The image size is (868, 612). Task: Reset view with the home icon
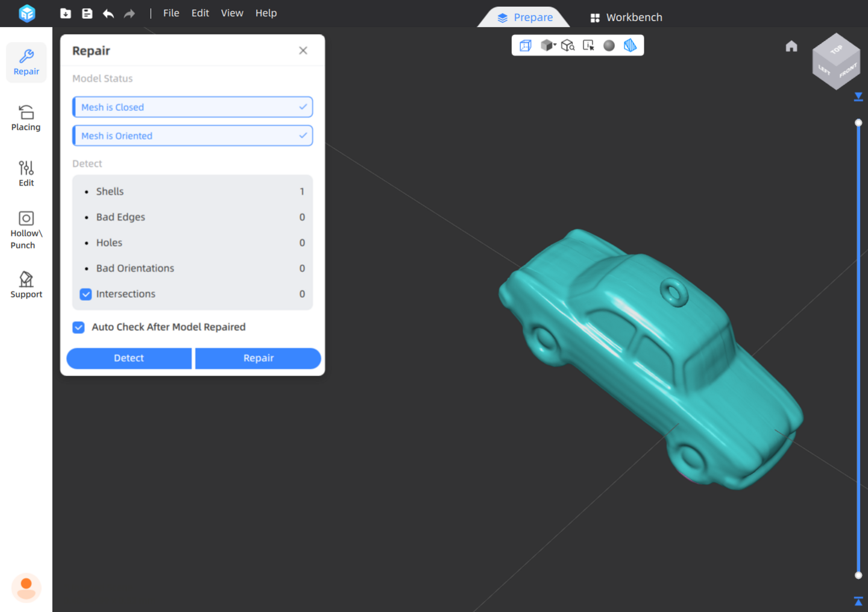791,46
